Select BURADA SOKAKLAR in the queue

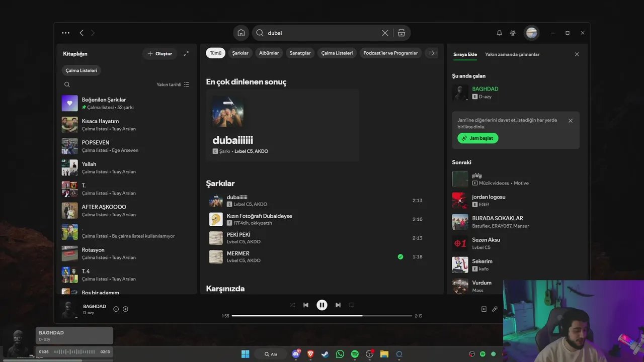click(x=516, y=222)
